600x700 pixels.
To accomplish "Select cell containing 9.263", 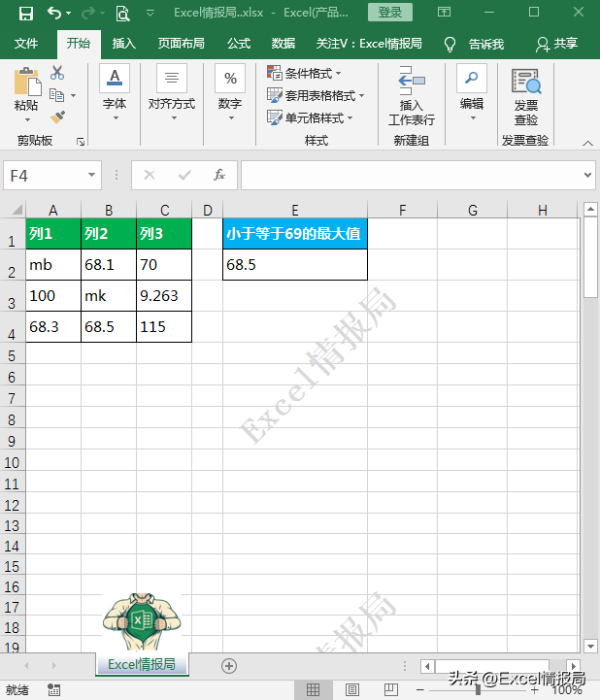I will (x=164, y=295).
